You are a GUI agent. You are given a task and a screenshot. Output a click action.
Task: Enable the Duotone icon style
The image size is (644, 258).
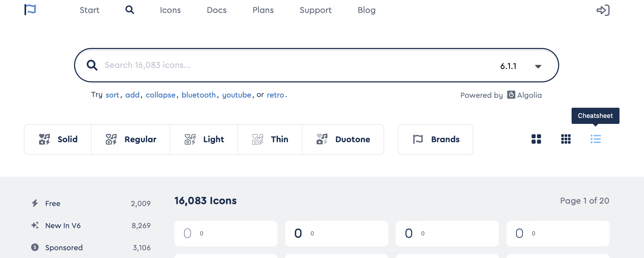(343, 139)
